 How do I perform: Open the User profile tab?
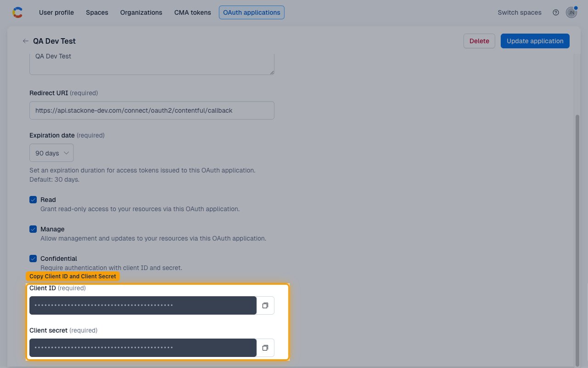[57, 12]
